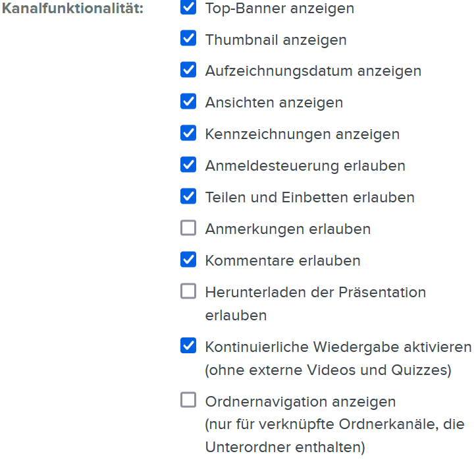Turn off the Ansichten anzeigen checkbox
Viewport: 476px width, 460px height.
point(188,101)
